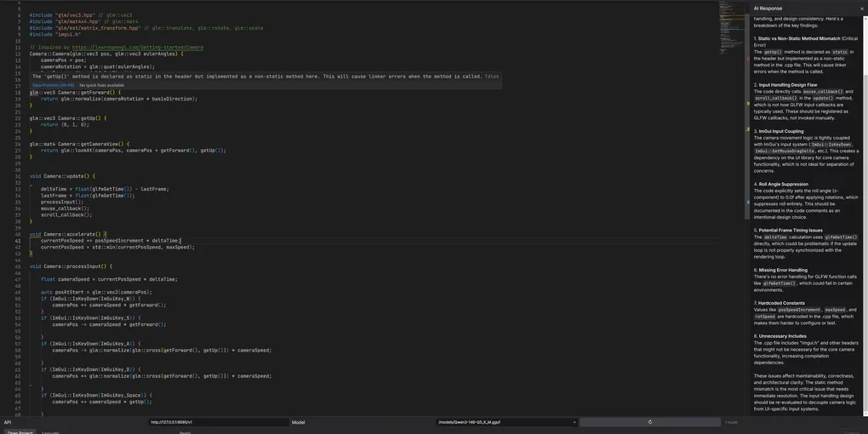
Task: Close the AI Response panel
Action: tap(862, 9)
